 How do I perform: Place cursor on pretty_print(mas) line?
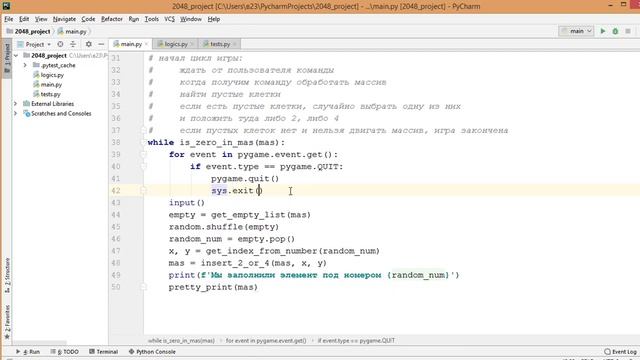pyautogui.click(x=213, y=287)
